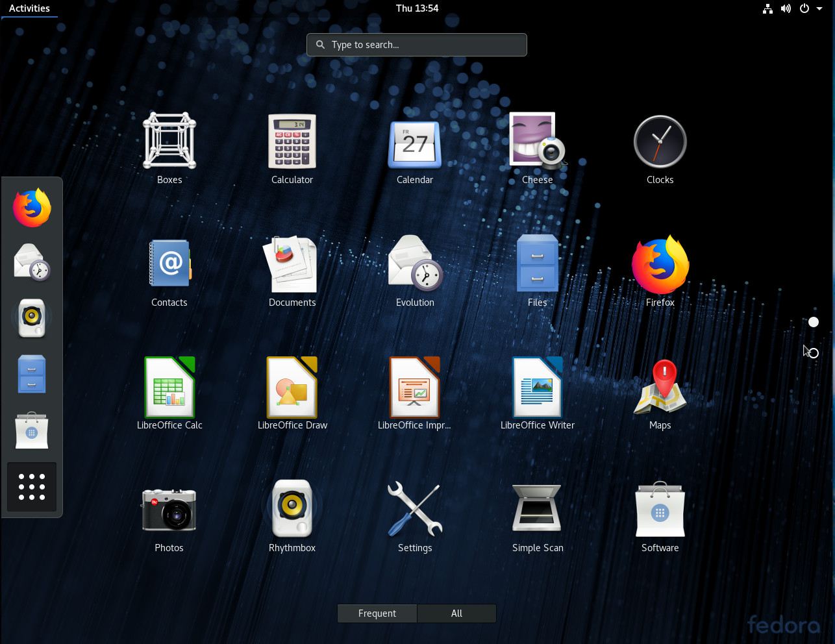
Task: Expand the system menu arrow
Action: (819, 8)
